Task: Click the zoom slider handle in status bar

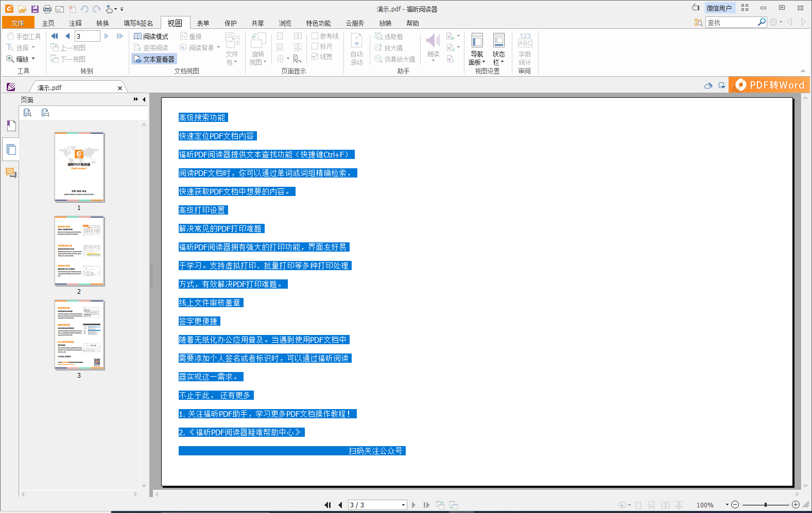Action: point(766,505)
